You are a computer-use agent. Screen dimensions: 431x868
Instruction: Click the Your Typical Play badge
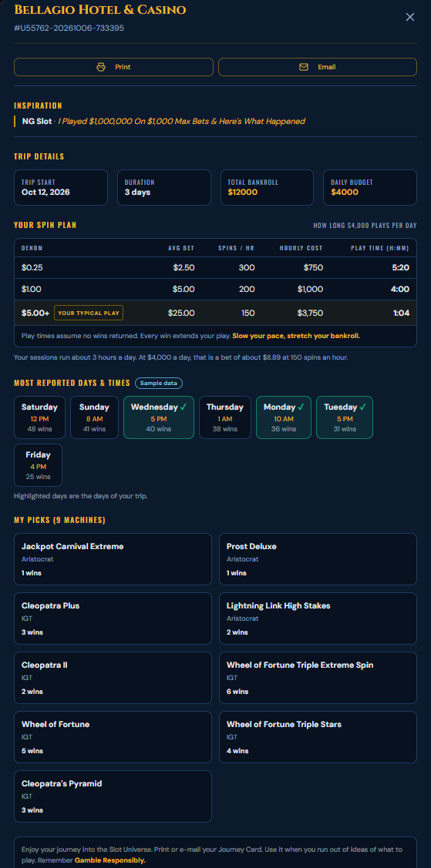tap(89, 313)
